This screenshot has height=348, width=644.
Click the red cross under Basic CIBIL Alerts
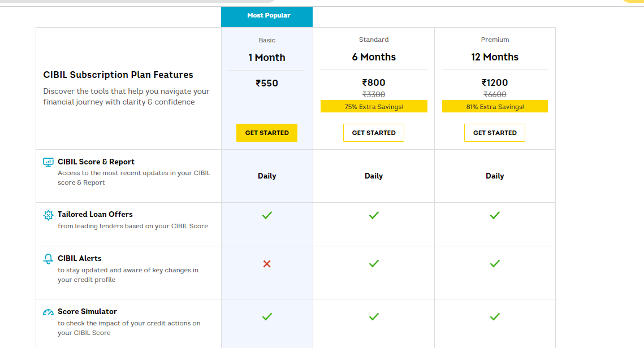[x=267, y=264]
